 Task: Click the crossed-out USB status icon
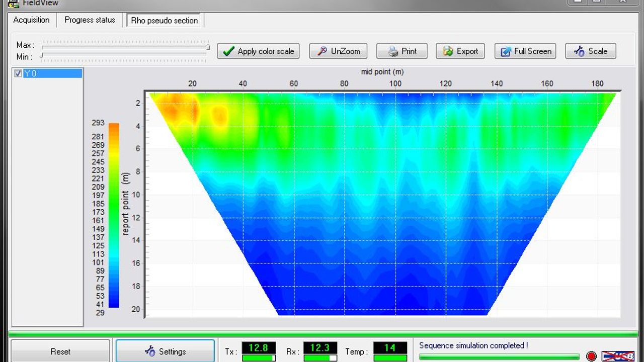pos(617,356)
